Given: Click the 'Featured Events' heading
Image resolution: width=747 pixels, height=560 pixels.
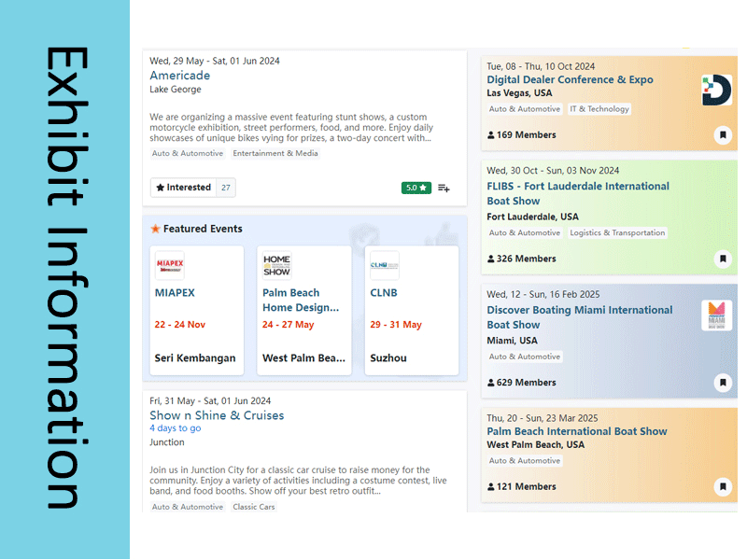Looking at the screenshot, I should pyautogui.click(x=203, y=229).
